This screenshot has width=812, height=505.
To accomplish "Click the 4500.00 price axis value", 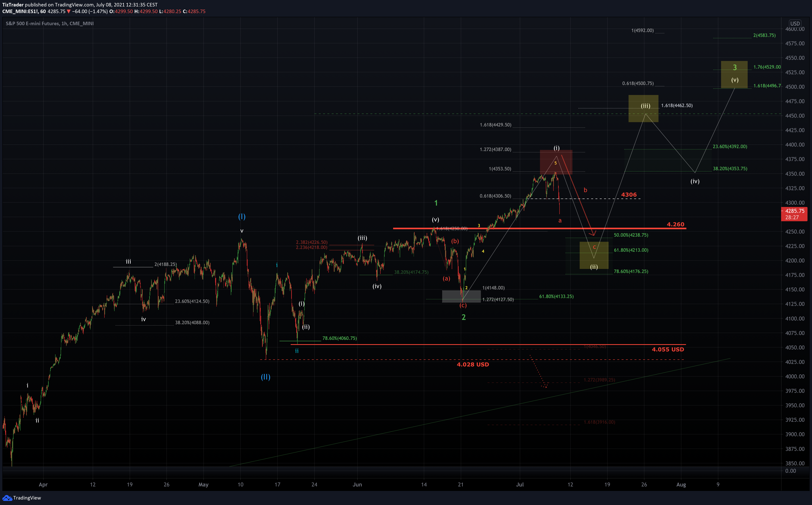I will click(x=795, y=87).
